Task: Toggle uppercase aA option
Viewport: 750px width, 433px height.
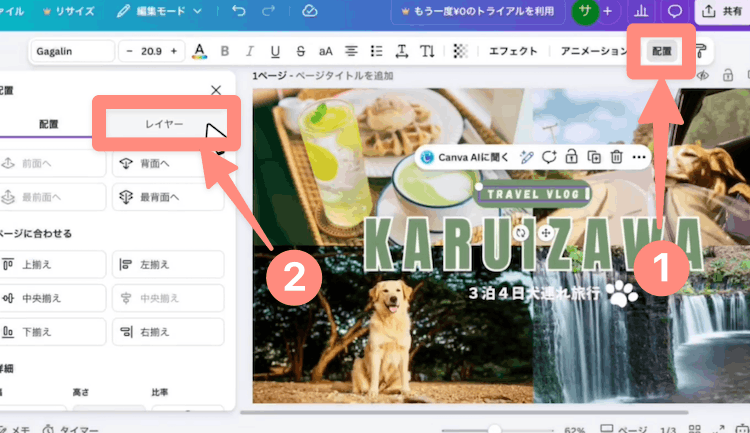Action: 326,51
